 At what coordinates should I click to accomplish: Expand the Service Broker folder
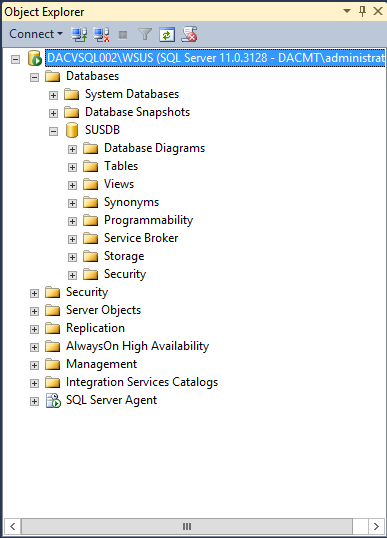(72, 239)
